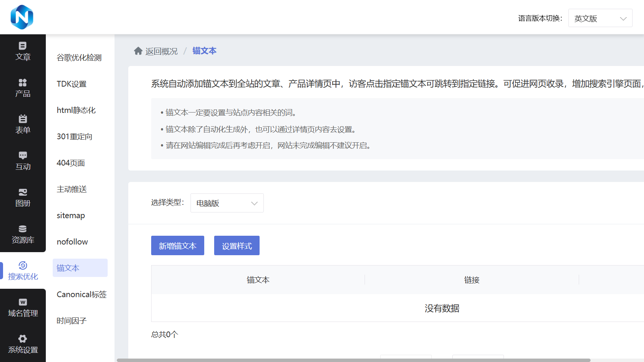Screen dimensions: 644x362
Task: Open the Canonical标签 menu item
Action: coord(82,294)
